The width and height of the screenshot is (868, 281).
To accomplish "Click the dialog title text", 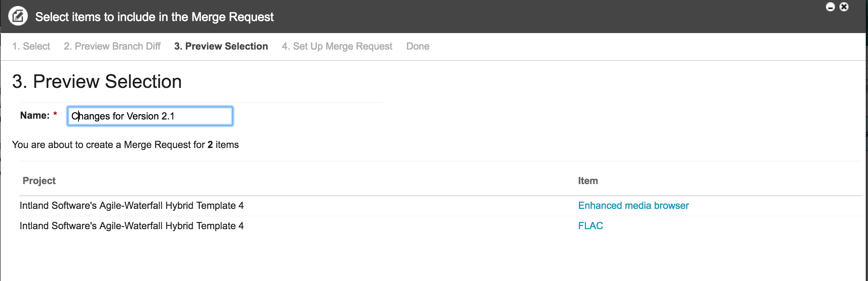I will click(154, 17).
